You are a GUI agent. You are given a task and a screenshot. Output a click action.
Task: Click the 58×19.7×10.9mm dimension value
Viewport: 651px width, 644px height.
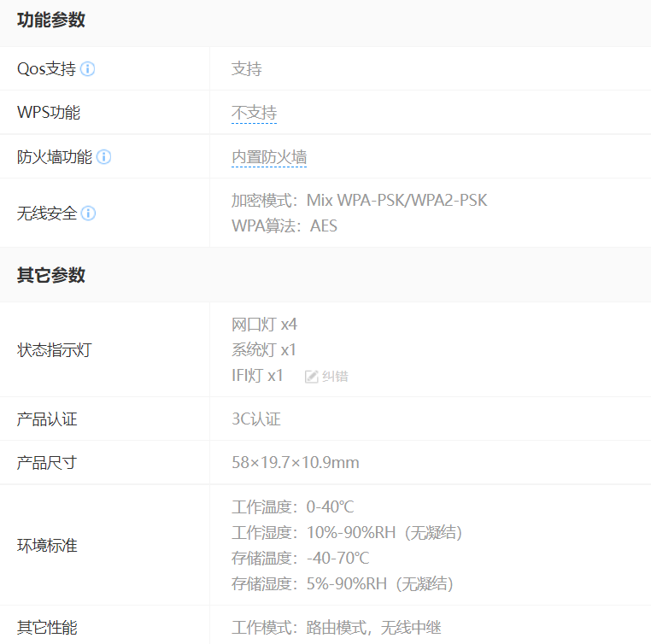(296, 463)
